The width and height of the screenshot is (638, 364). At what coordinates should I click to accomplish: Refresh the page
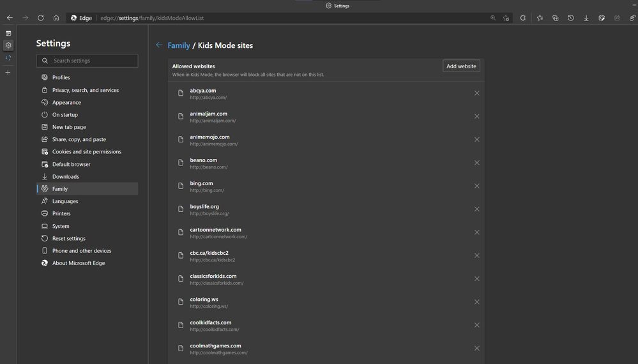click(41, 18)
